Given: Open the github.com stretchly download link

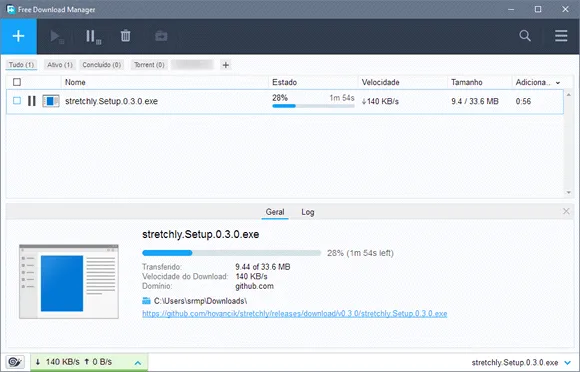Looking at the screenshot, I should [x=294, y=314].
